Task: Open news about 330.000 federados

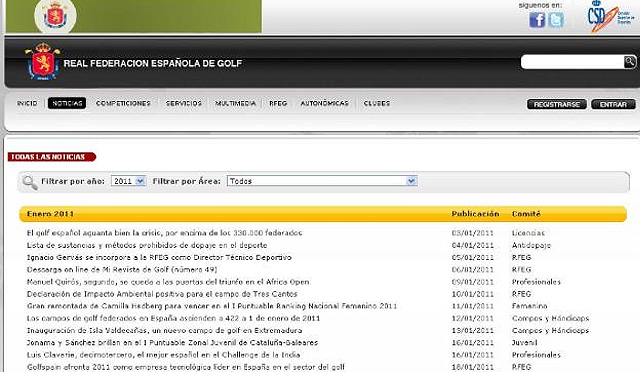Action: [x=164, y=233]
